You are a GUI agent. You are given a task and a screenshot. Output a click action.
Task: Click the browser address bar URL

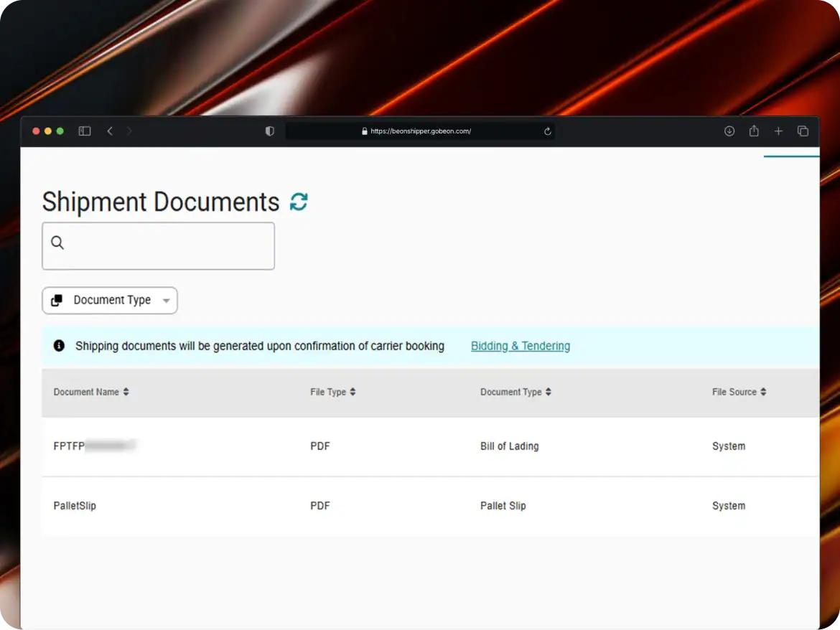(421, 131)
